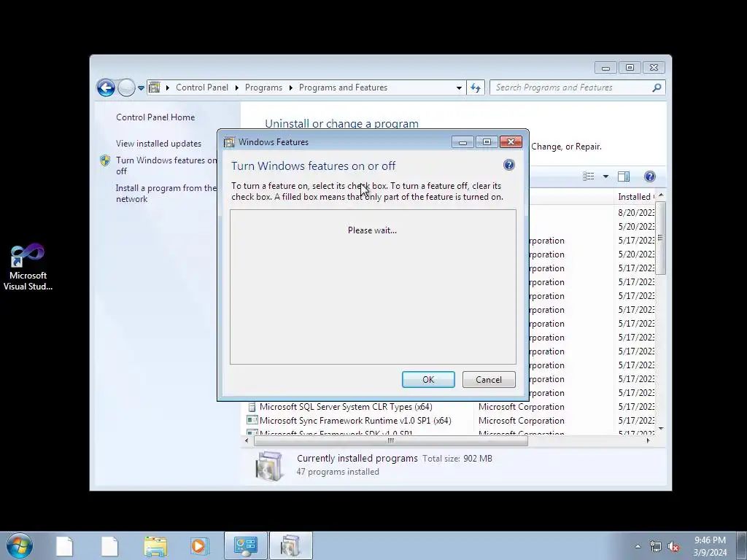Click horizontal scrollbar right arrow
Image resolution: width=747 pixels, height=560 pixels.
pyautogui.click(x=648, y=441)
